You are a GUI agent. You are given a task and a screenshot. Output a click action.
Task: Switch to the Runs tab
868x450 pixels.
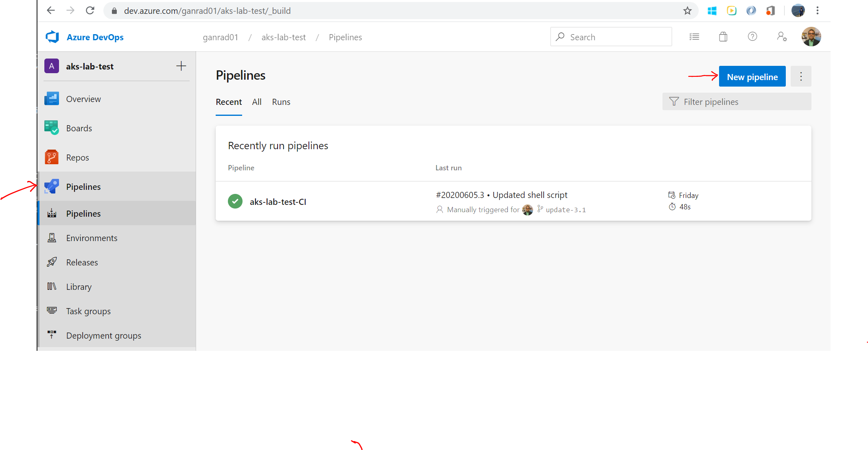[x=281, y=102]
